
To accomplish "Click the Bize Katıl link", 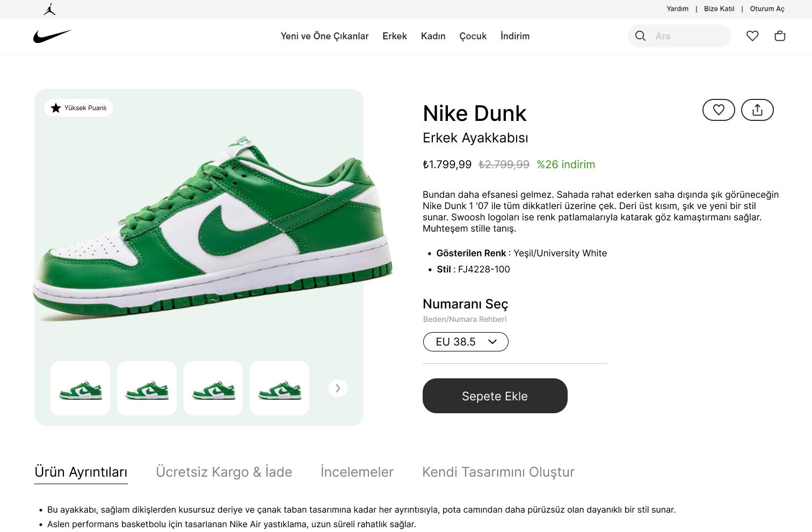I will click(719, 9).
